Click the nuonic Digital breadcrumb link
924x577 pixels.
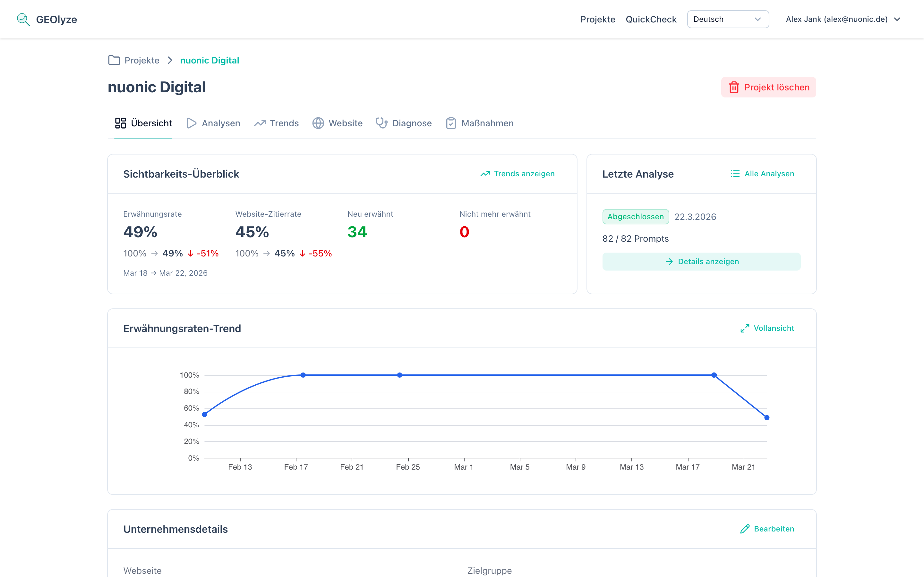click(209, 60)
